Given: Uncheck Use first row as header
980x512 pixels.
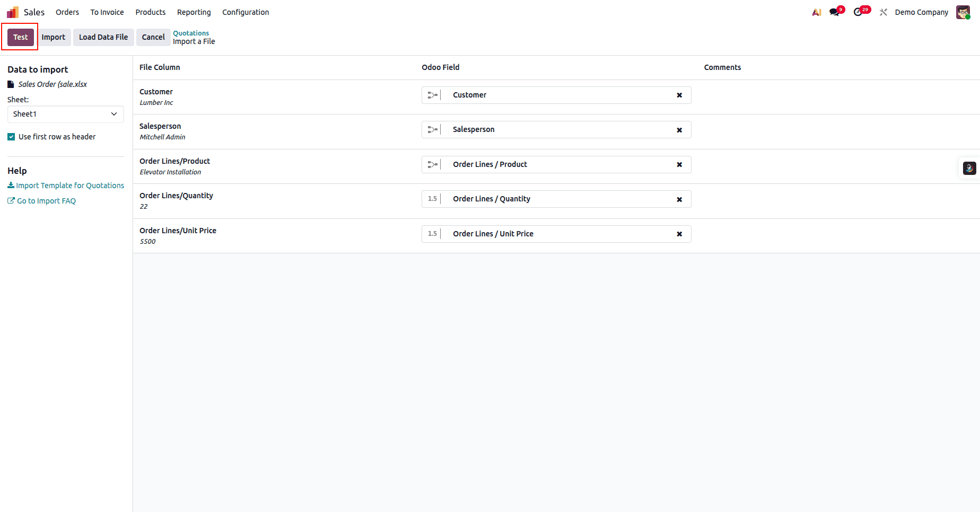Looking at the screenshot, I should [x=11, y=136].
